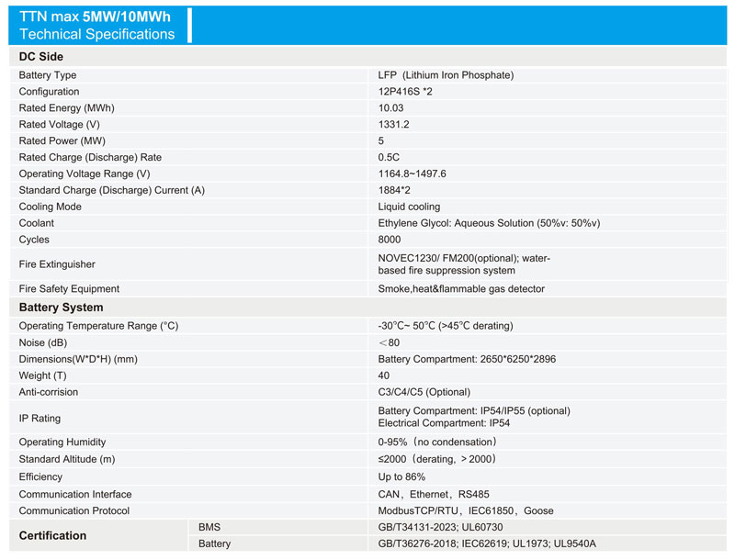The width and height of the screenshot is (735, 560).
Task: Select the '1164.8~1497.6' voltage range value
Action: (412, 174)
